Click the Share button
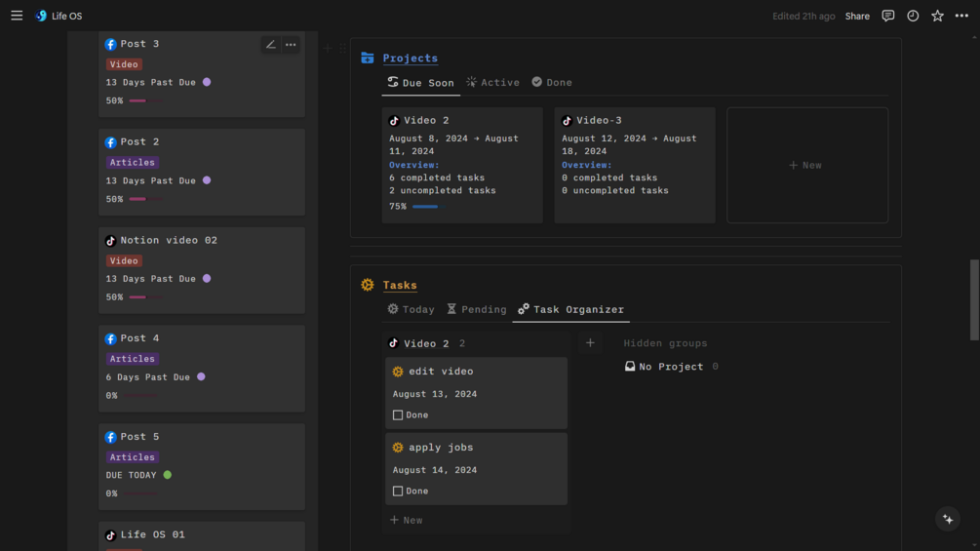This screenshot has height=551, width=980. [857, 16]
